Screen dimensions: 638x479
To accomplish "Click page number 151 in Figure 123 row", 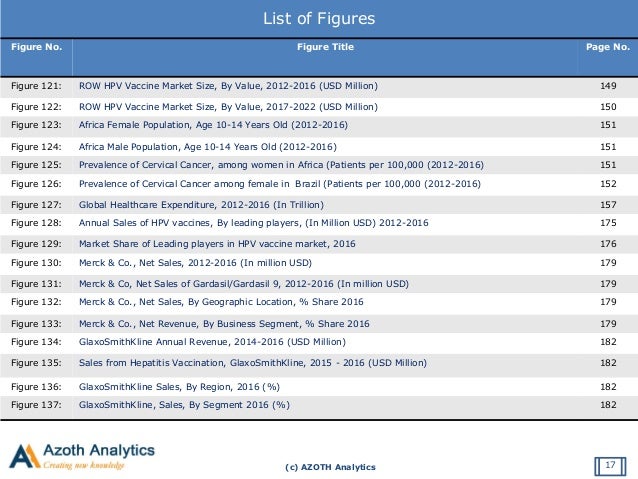I will tap(608, 125).
